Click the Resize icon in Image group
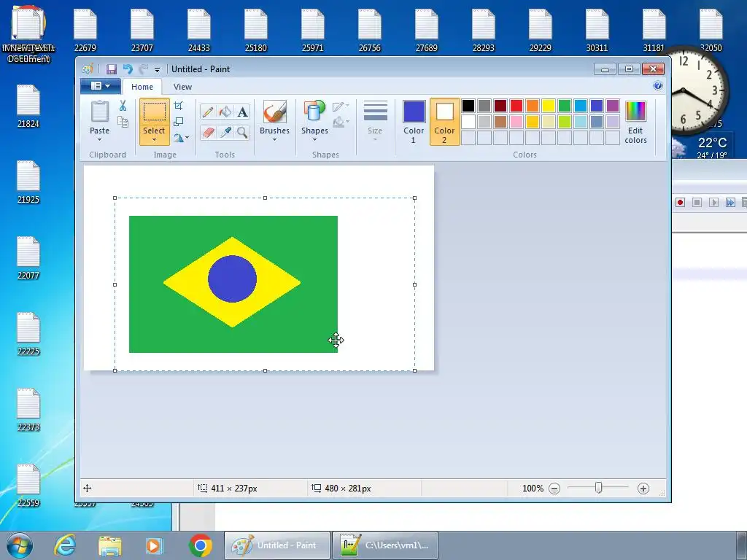 click(x=178, y=122)
